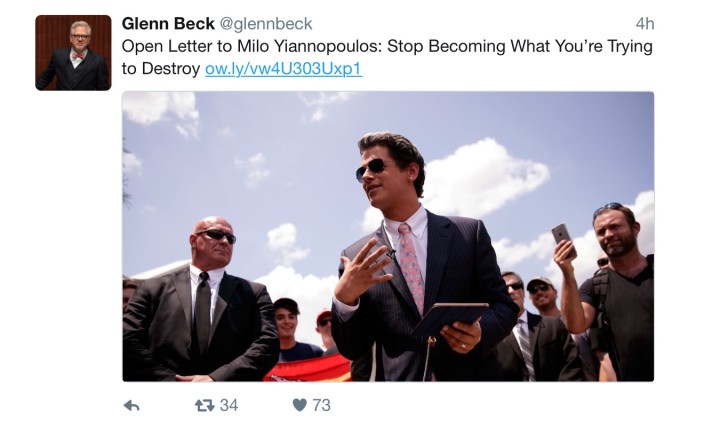
Task: Click the like count 73
Action: (321, 405)
